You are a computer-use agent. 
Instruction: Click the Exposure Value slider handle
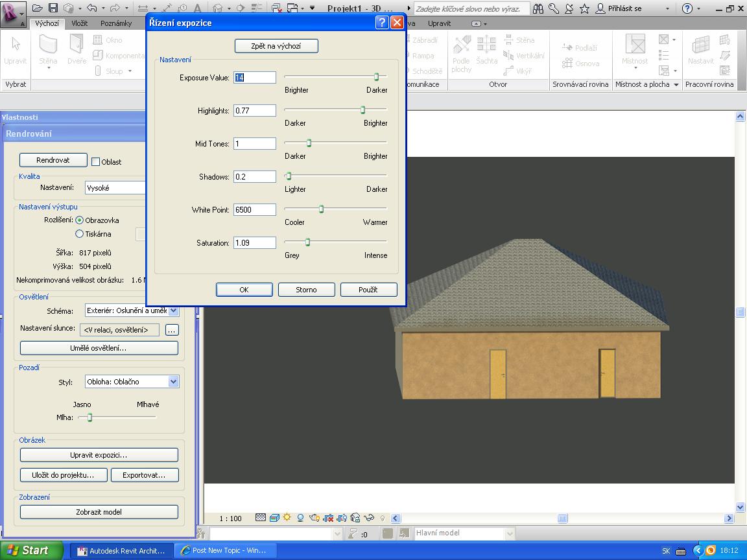pyautogui.click(x=376, y=77)
